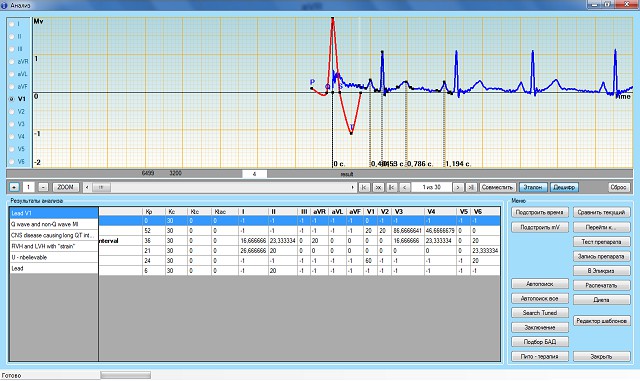Viewport: 640px width, 381px height.
Task: Select the aVL lead radio button
Action: pos(12,74)
